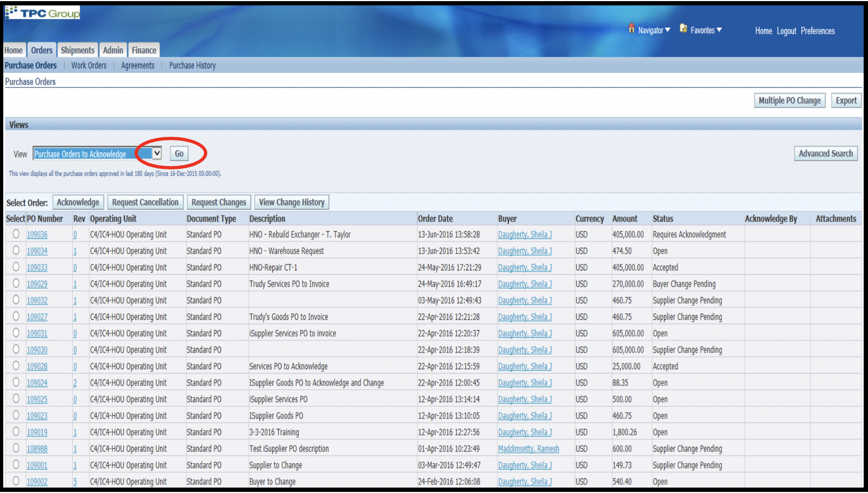
Task: Sort by PO Number column header
Action: pyautogui.click(x=45, y=218)
